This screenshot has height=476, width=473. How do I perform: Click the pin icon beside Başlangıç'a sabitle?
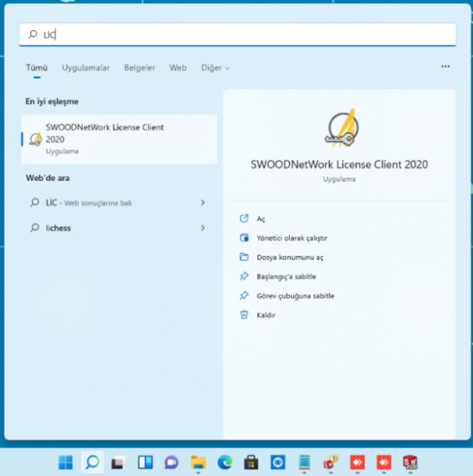244,276
